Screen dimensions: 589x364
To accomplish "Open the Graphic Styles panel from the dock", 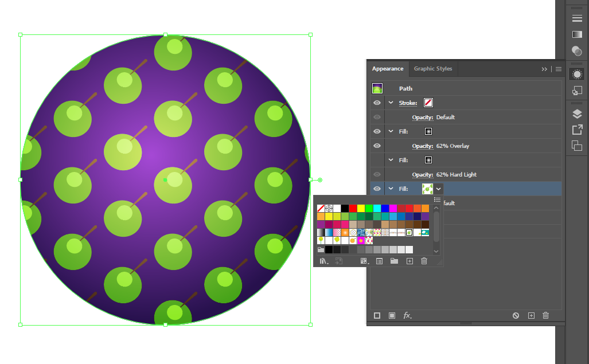I will pos(577,91).
